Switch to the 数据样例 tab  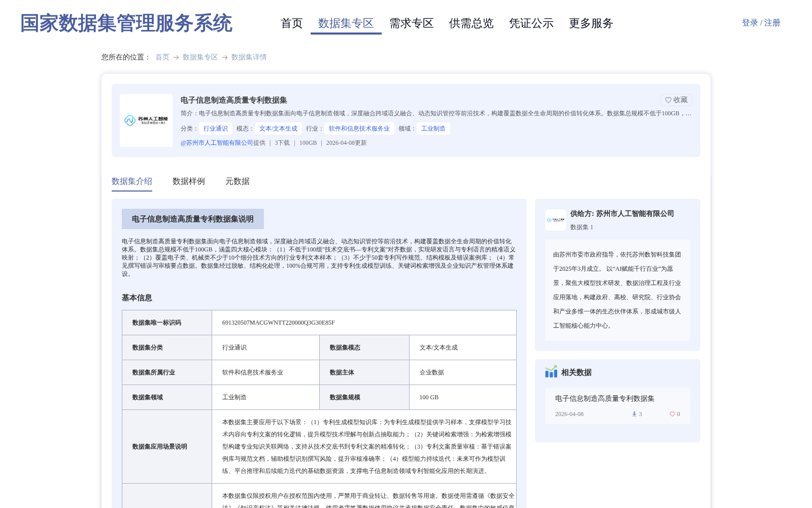[189, 181]
